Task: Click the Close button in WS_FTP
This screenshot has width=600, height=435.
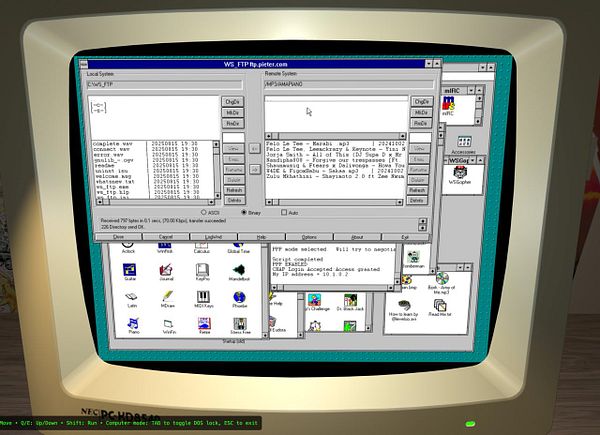Action: tap(119, 237)
